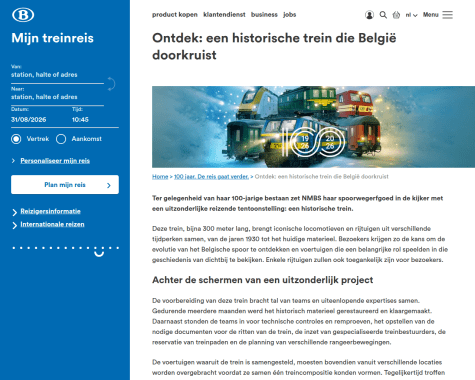Viewport: 475px width, 380px height.
Task: Open Personaliseer mijn reis link
Action: tap(55, 161)
